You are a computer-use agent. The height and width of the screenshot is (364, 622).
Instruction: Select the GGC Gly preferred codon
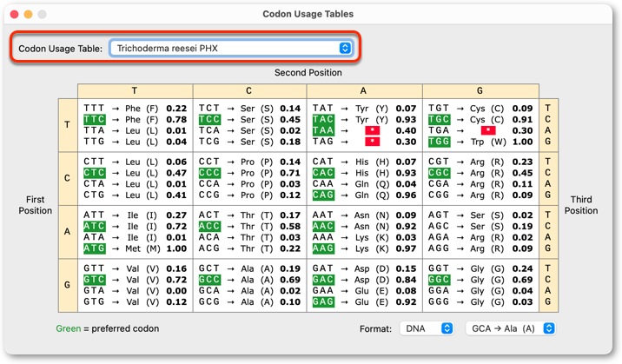click(439, 280)
